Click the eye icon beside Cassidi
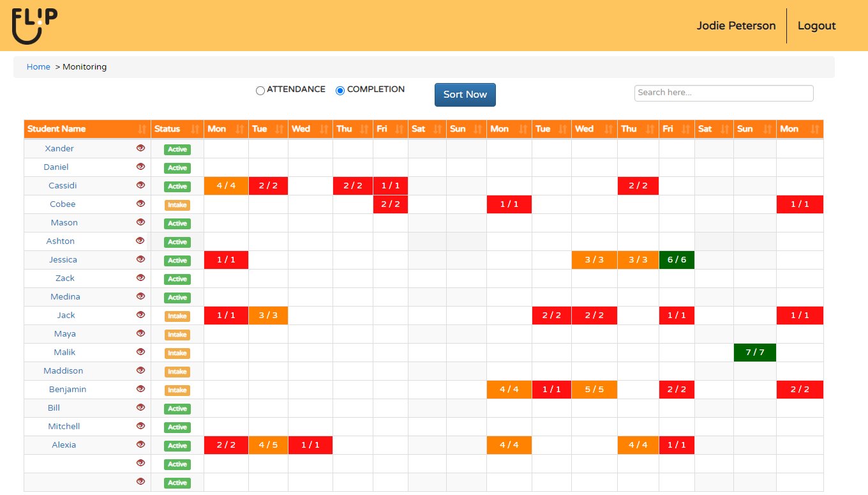 tap(140, 185)
